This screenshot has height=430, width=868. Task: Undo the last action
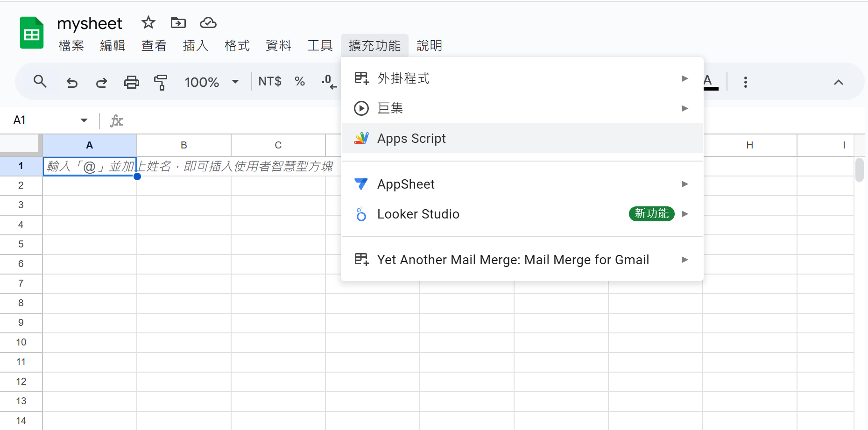click(72, 82)
